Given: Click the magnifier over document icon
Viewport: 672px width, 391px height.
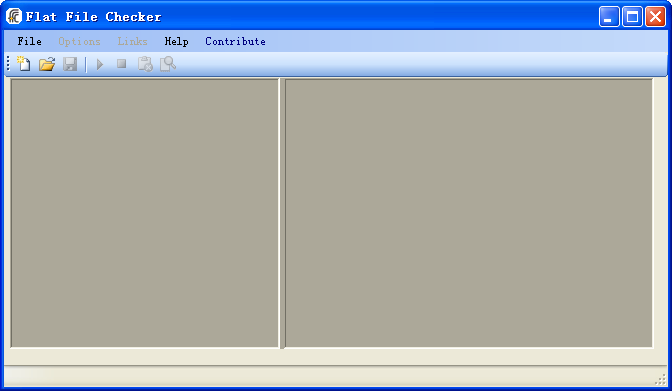Looking at the screenshot, I should pos(168,64).
